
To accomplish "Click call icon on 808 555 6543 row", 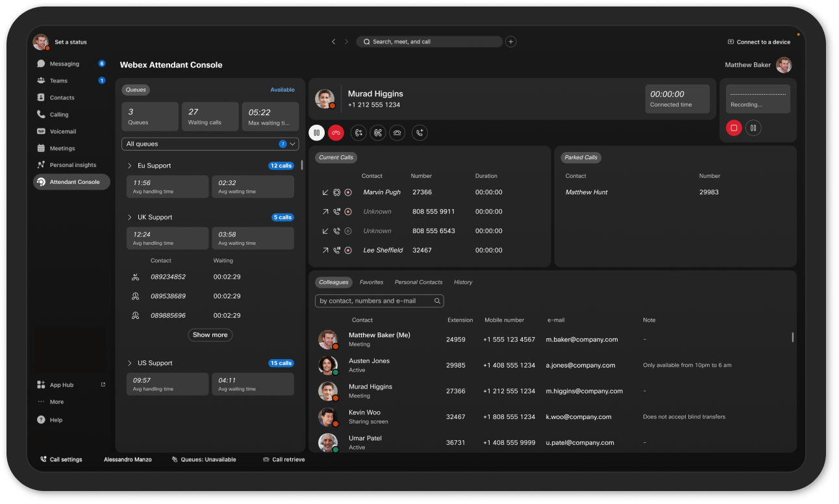I will tap(336, 231).
